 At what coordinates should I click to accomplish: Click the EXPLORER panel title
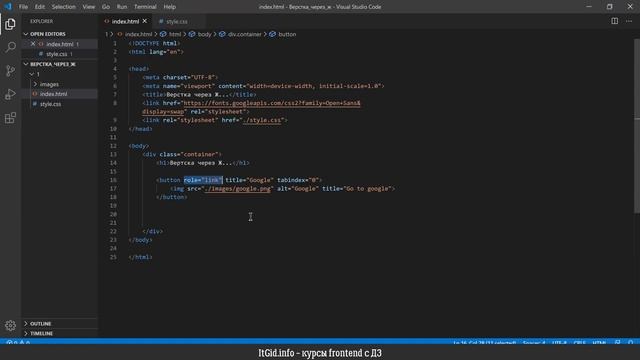tap(41, 21)
